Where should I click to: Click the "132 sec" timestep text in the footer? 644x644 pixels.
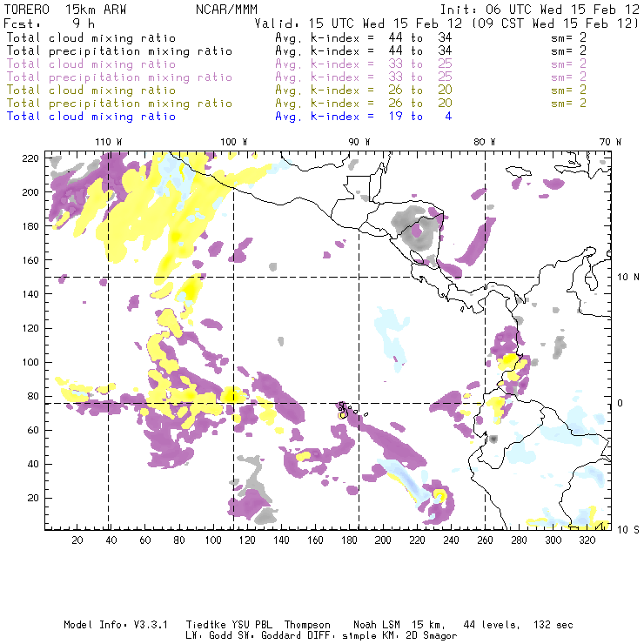[x=553, y=625]
